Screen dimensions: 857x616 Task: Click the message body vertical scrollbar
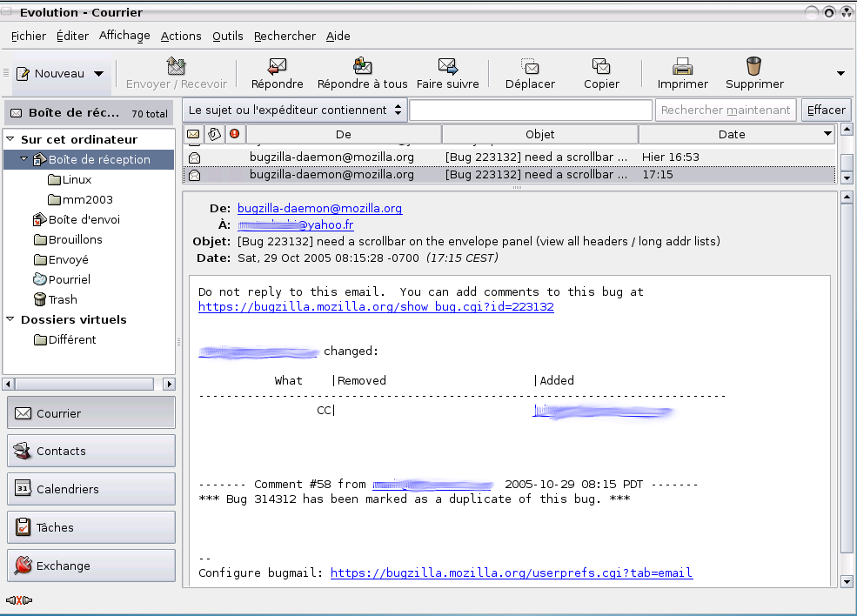847,383
